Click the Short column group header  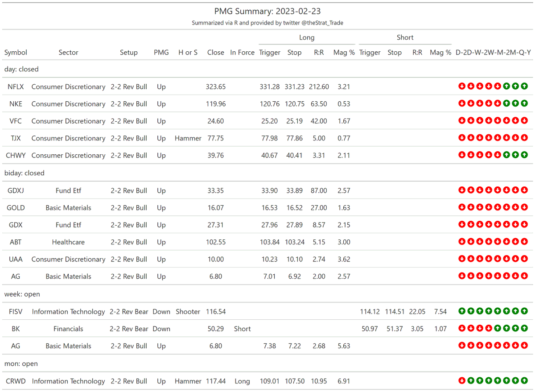coord(405,37)
